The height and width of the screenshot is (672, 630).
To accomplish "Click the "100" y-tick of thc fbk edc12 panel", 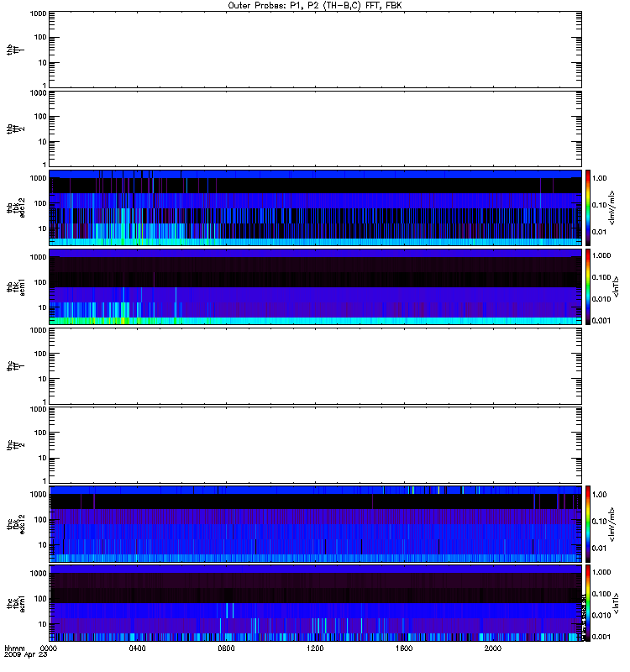I will (40, 520).
